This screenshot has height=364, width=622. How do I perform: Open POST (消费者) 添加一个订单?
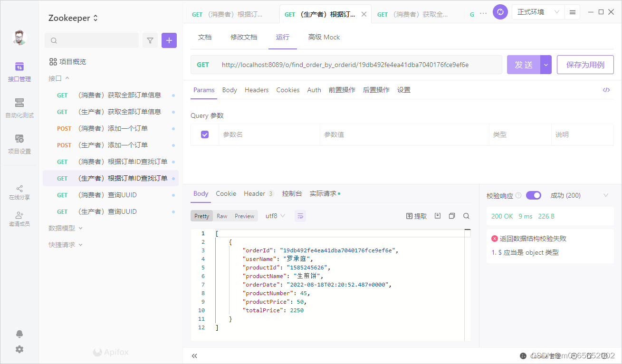pyautogui.click(x=111, y=128)
